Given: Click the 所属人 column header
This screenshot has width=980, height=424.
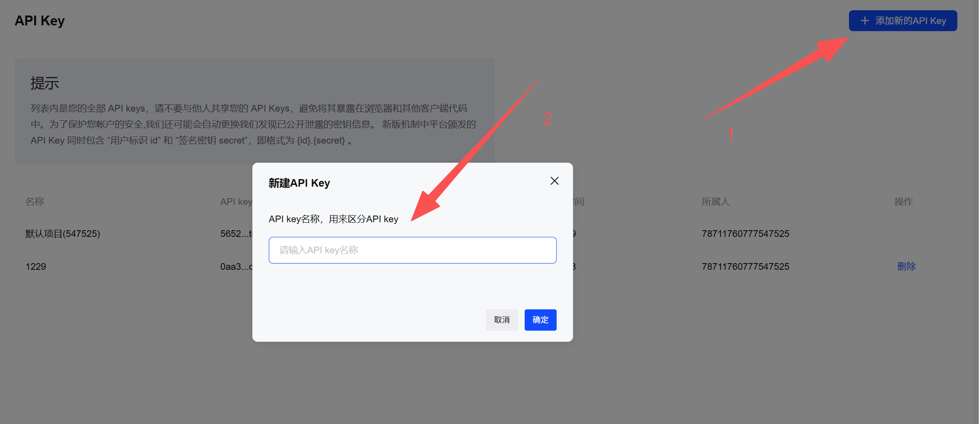Looking at the screenshot, I should (x=716, y=201).
